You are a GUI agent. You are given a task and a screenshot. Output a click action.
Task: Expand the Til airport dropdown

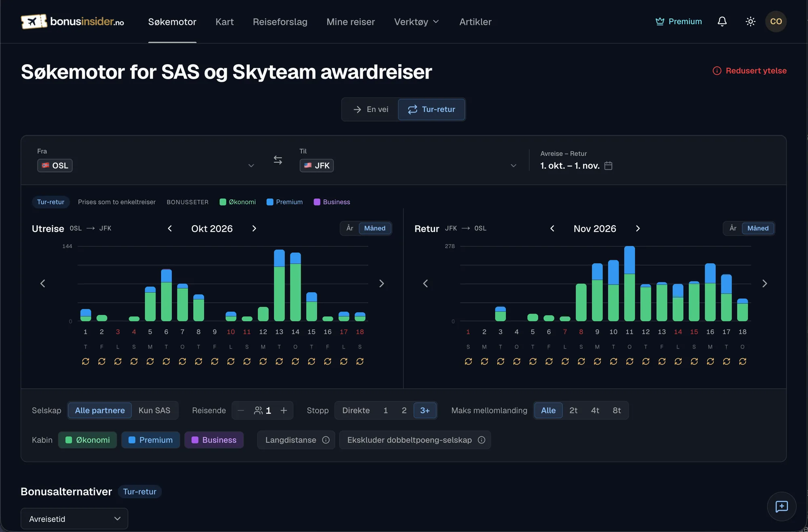[x=513, y=165]
